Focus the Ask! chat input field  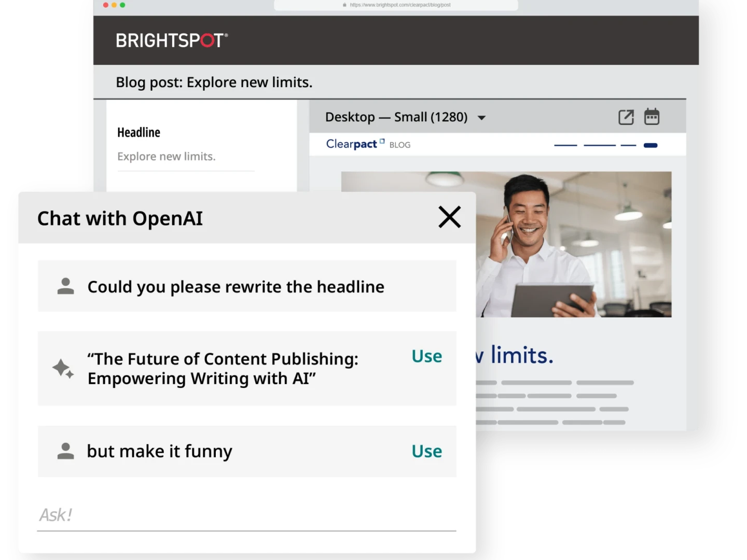pos(246,515)
